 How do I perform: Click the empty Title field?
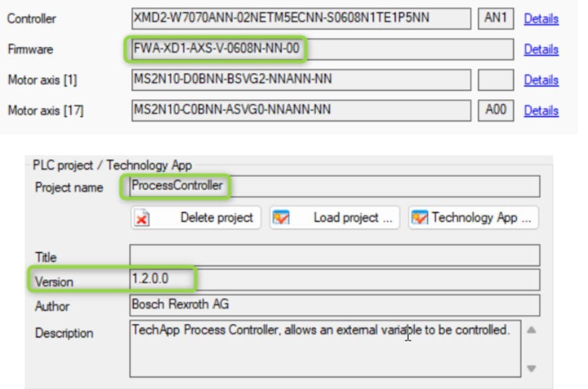click(x=334, y=256)
